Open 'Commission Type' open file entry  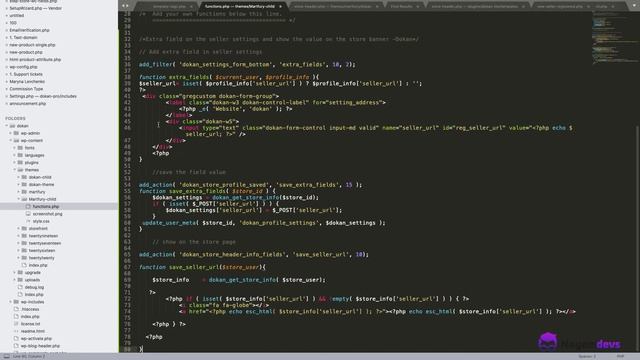point(26,89)
